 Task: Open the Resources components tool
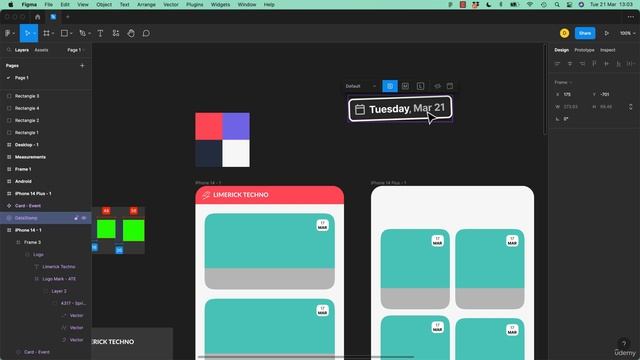(x=116, y=33)
